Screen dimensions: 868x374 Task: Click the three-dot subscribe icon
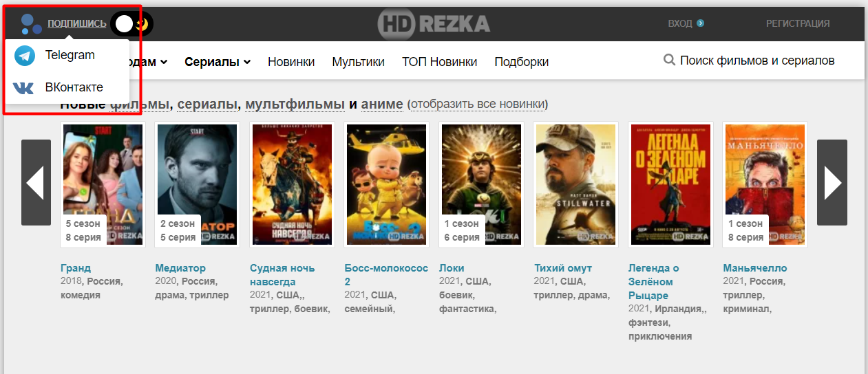(31, 24)
